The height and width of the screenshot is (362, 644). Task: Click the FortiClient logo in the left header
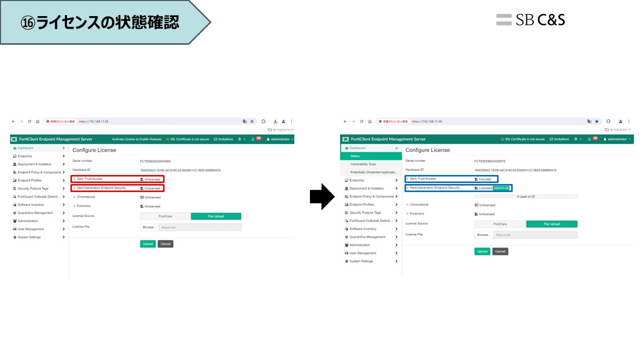point(14,139)
